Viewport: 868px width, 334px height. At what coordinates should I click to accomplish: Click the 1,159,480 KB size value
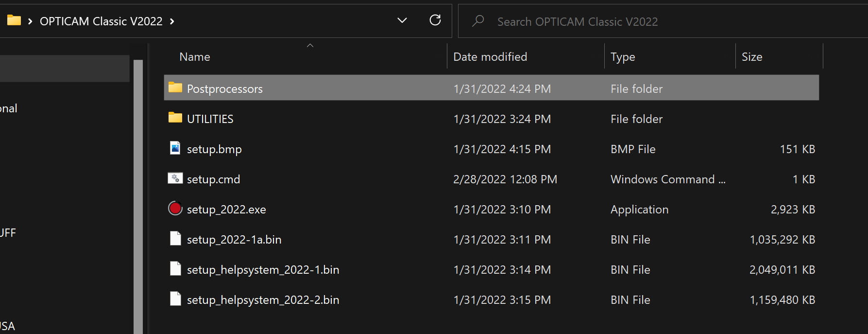783,300
